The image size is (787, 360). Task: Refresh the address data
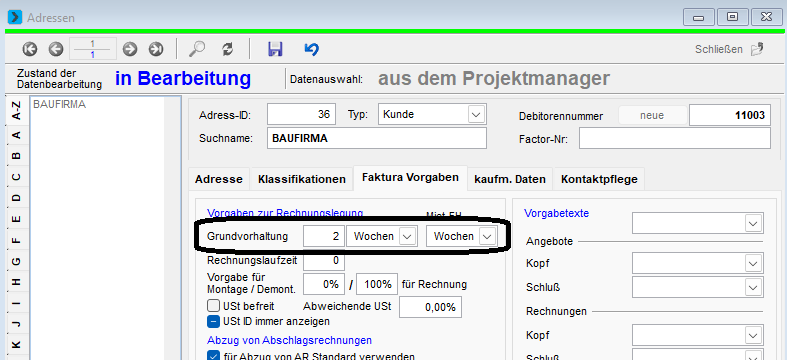228,49
